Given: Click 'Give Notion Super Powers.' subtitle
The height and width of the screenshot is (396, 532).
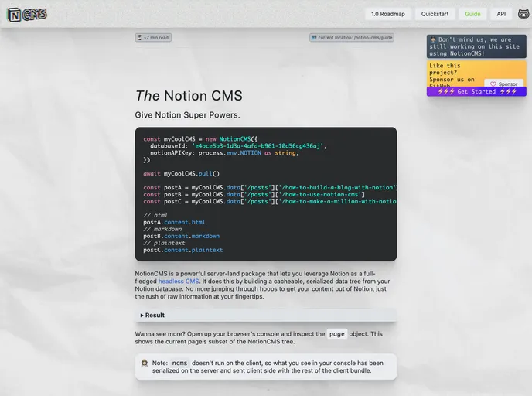Looking at the screenshot, I should (x=187, y=115).
